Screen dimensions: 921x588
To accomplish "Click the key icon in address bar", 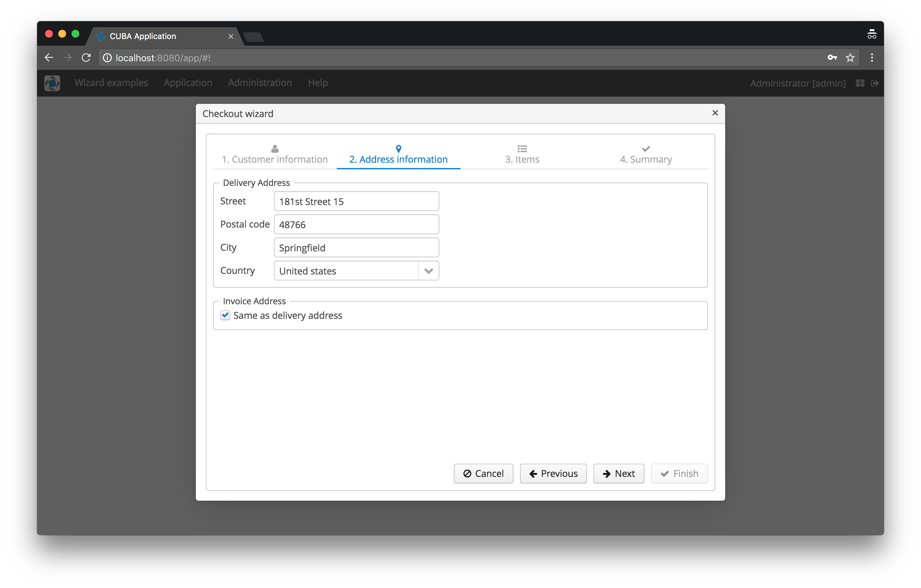I will [x=832, y=58].
